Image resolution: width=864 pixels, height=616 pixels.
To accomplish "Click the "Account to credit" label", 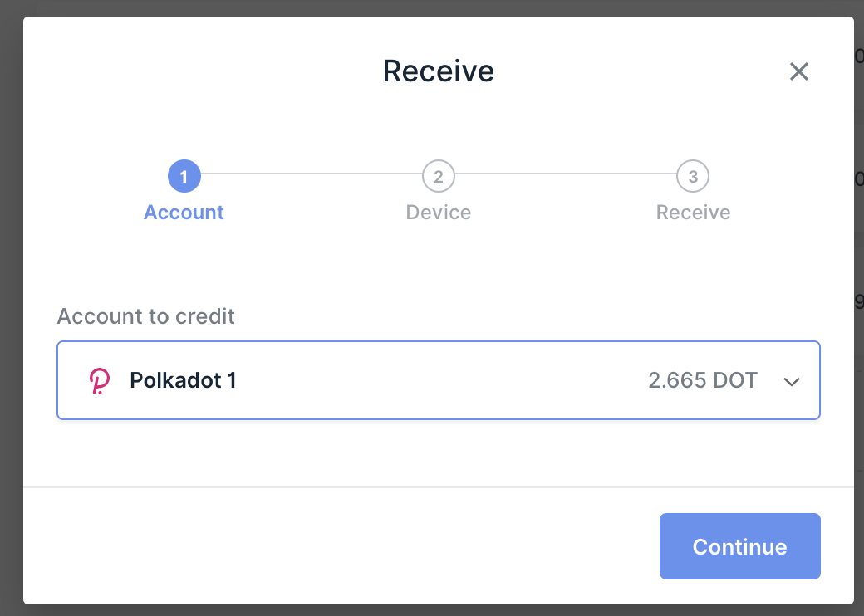I will point(146,316).
